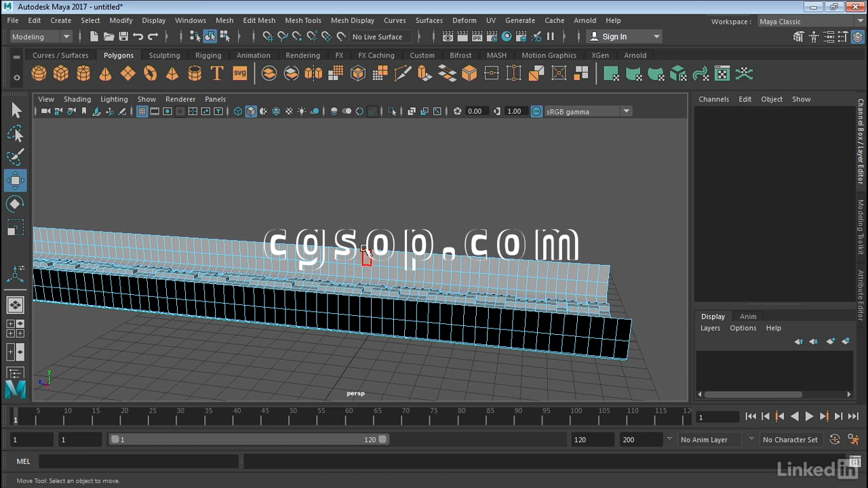Open the Mesh Tools menu
The height and width of the screenshot is (488, 868).
pos(302,20)
